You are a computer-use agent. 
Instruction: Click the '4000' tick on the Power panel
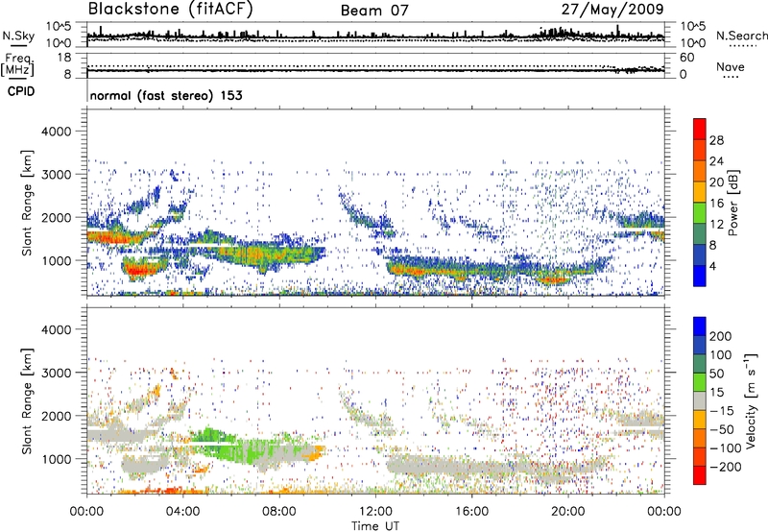coord(56,132)
